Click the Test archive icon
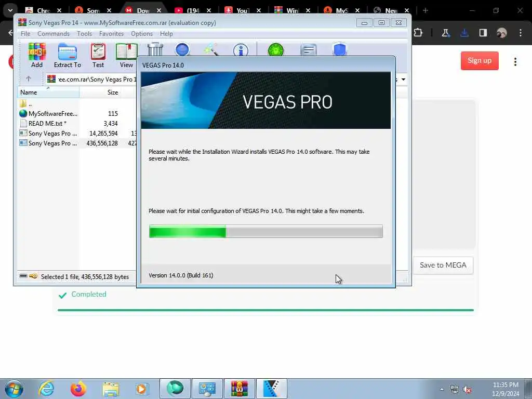This screenshot has height=399, width=532. 98,56
